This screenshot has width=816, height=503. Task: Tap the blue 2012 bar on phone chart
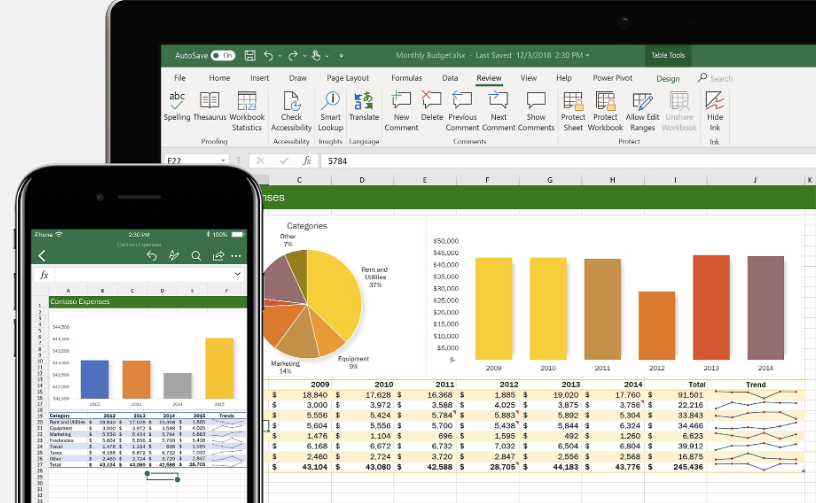tap(95, 380)
